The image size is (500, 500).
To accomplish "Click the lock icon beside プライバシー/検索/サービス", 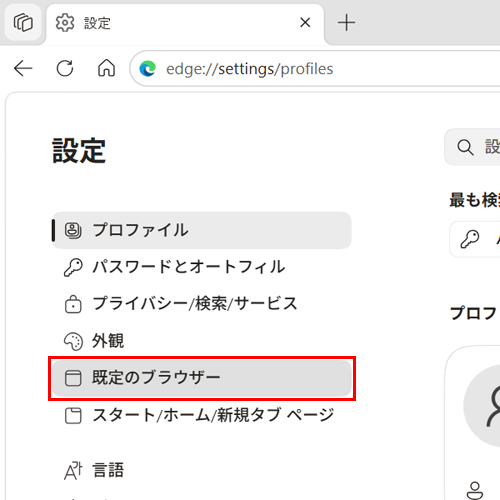I will pos(73,304).
